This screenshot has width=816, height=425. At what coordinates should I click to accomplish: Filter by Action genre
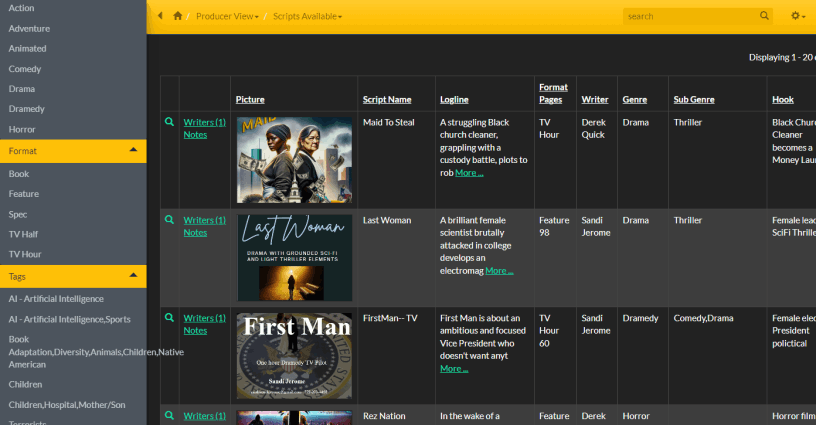[x=21, y=8]
